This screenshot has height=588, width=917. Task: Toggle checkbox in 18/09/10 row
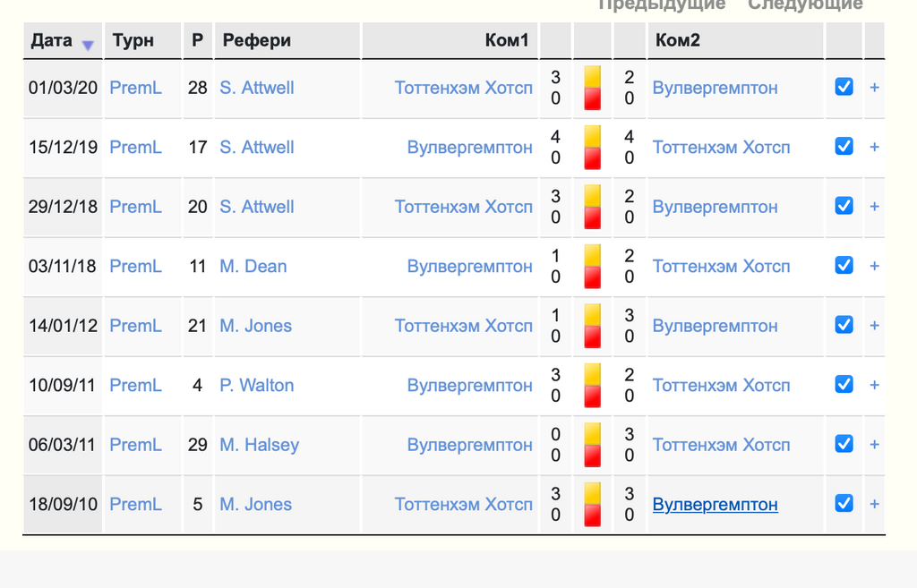point(844,503)
